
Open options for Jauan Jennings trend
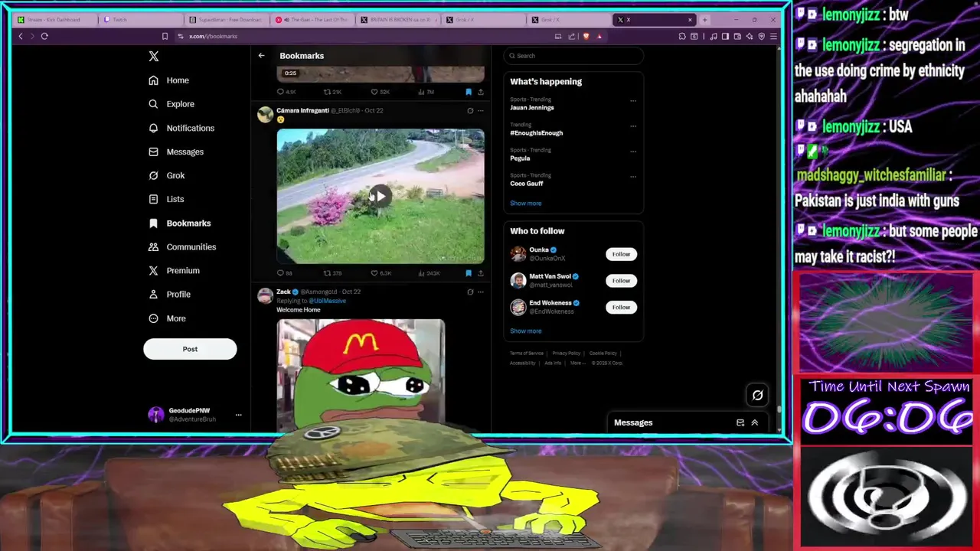coord(633,100)
